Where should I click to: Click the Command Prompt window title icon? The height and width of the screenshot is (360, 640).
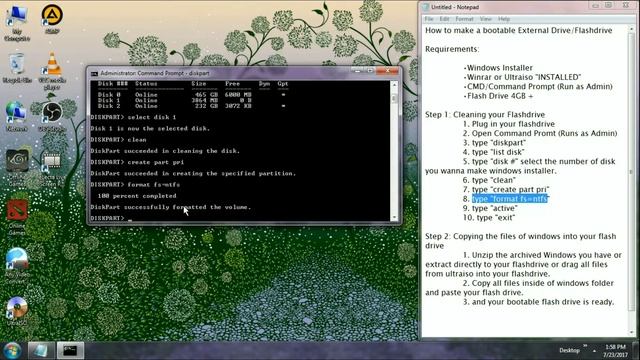[94, 73]
